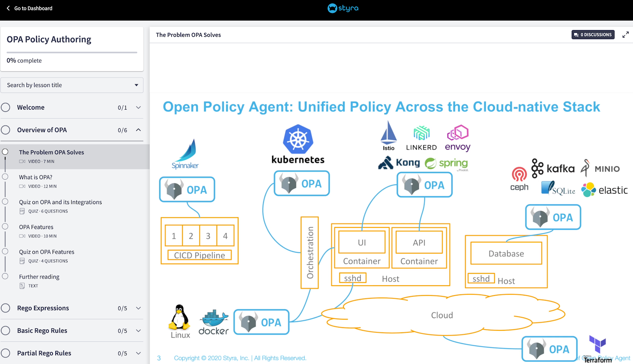633x364 pixels.
Task: Open the Search by lesson title dropdown
Action: click(72, 85)
